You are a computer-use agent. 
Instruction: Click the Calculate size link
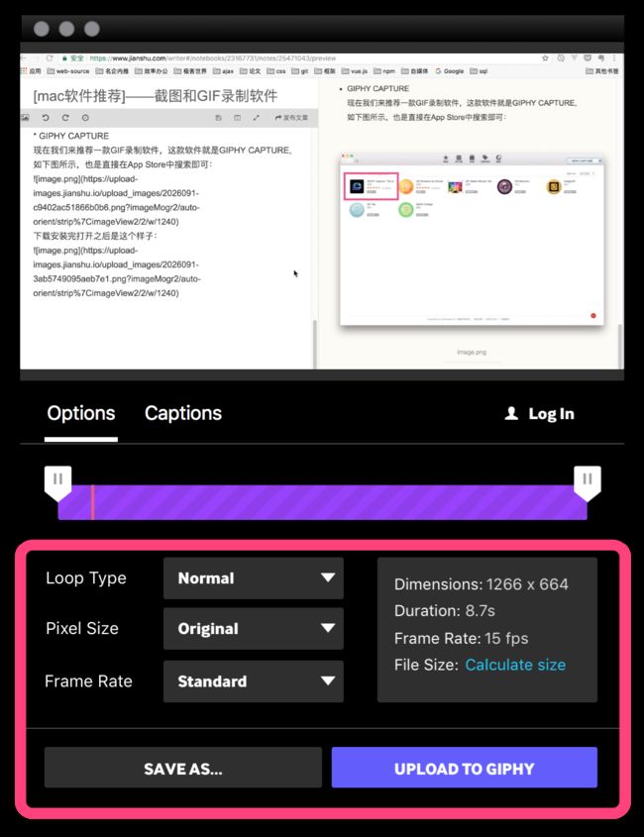[515, 665]
